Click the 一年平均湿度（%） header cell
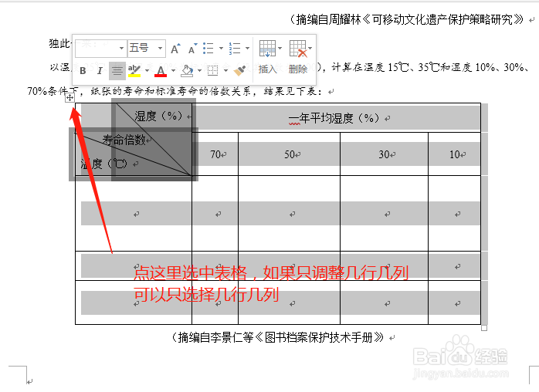539x392 pixels. [336, 118]
